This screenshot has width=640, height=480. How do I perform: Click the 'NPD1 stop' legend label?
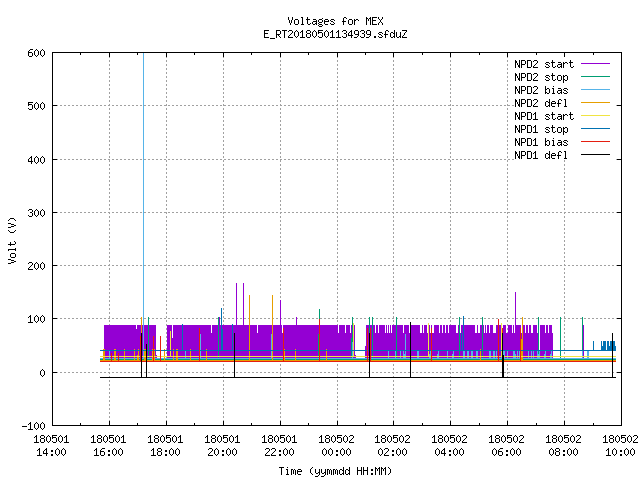[x=541, y=129]
